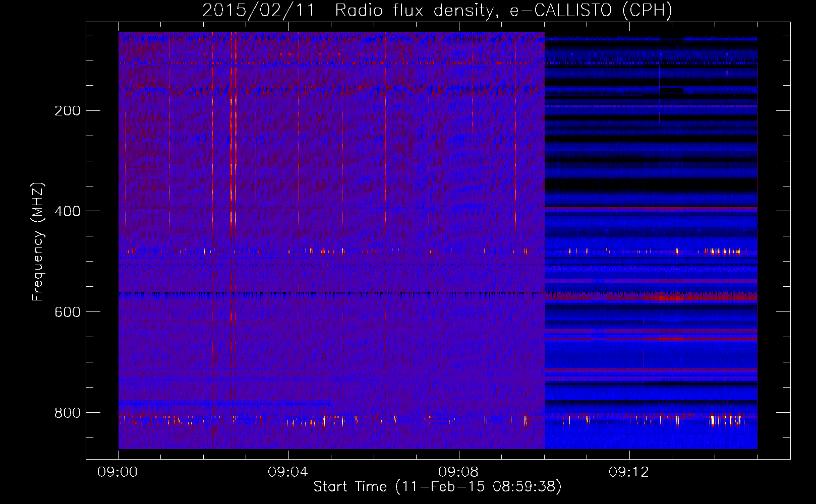Viewport: 816px width, 504px height.
Task: Click the plot title 'Radio flux density, e-CALLISTO (CPH)'
Action: (503, 10)
